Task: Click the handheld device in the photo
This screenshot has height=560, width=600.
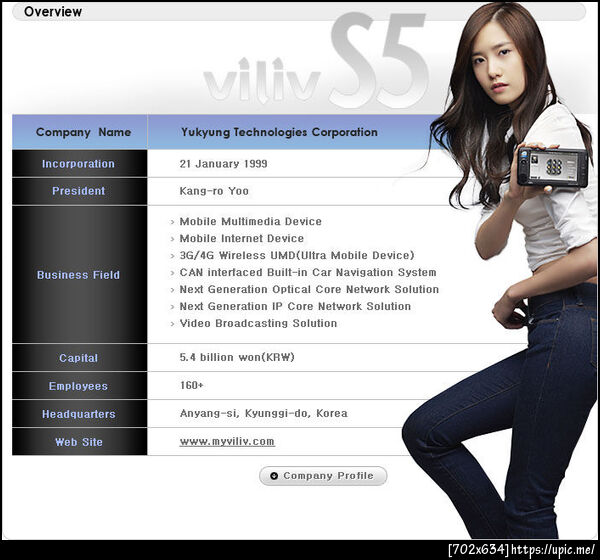Action: 553,167
